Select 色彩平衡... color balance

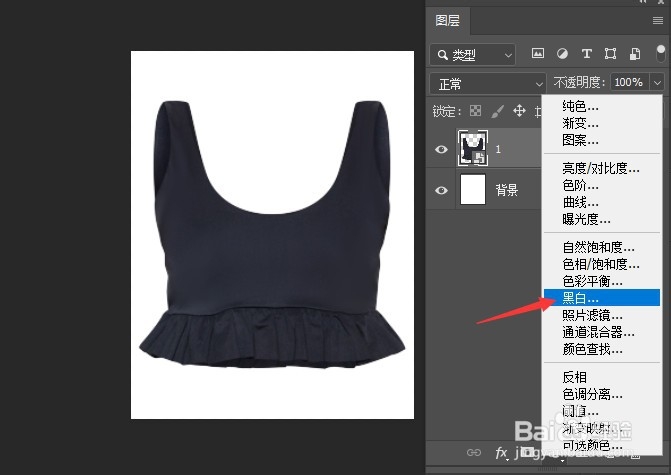(x=602, y=281)
